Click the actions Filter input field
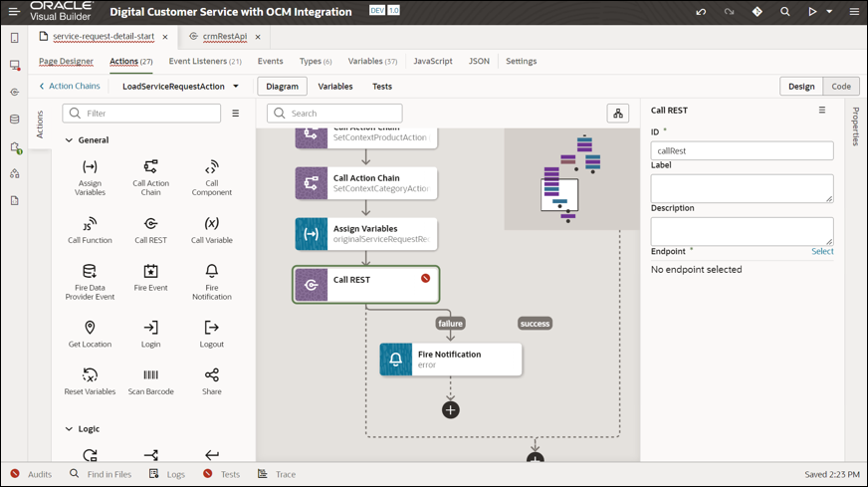 click(141, 113)
